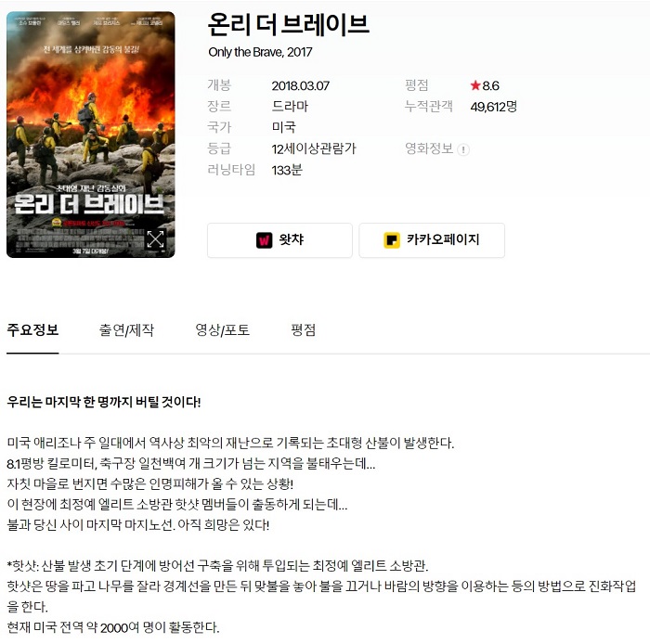The image size is (650, 644).
Task: Select the 8.6 rating score
Action: coord(491,85)
